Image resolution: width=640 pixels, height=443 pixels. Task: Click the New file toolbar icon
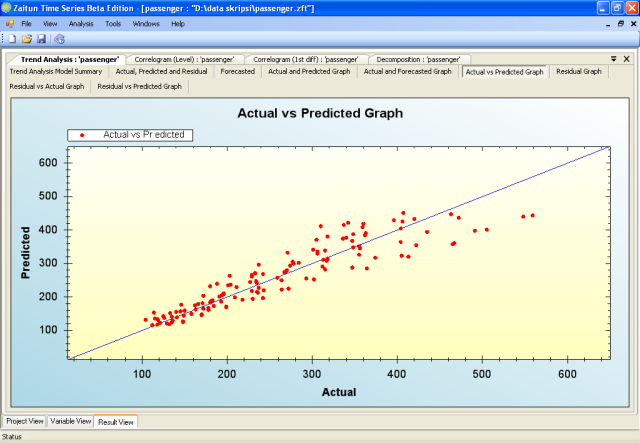pos(11,39)
